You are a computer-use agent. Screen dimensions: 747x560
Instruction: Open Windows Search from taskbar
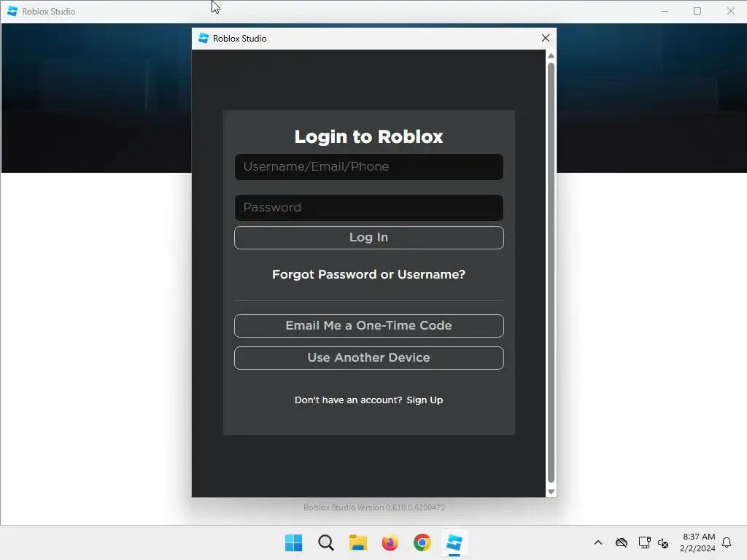[326, 542]
